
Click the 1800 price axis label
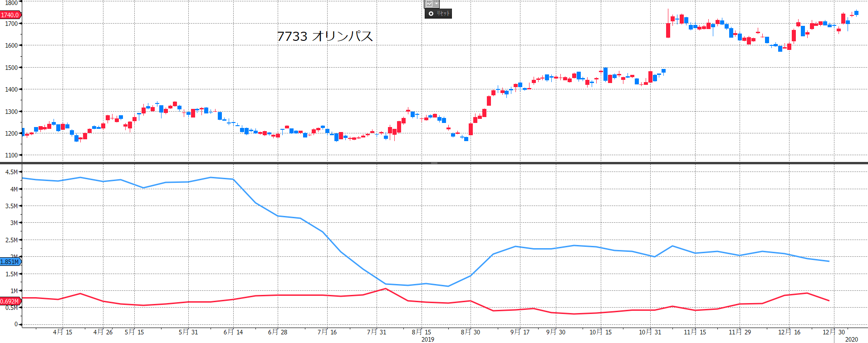(11, 3)
